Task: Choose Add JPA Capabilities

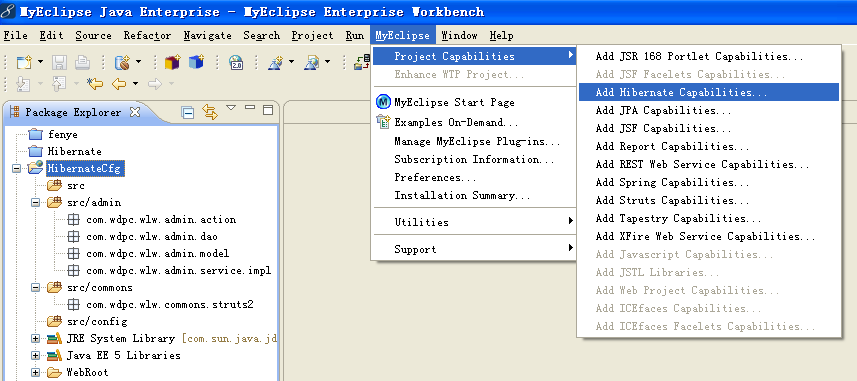Action: (x=708, y=110)
